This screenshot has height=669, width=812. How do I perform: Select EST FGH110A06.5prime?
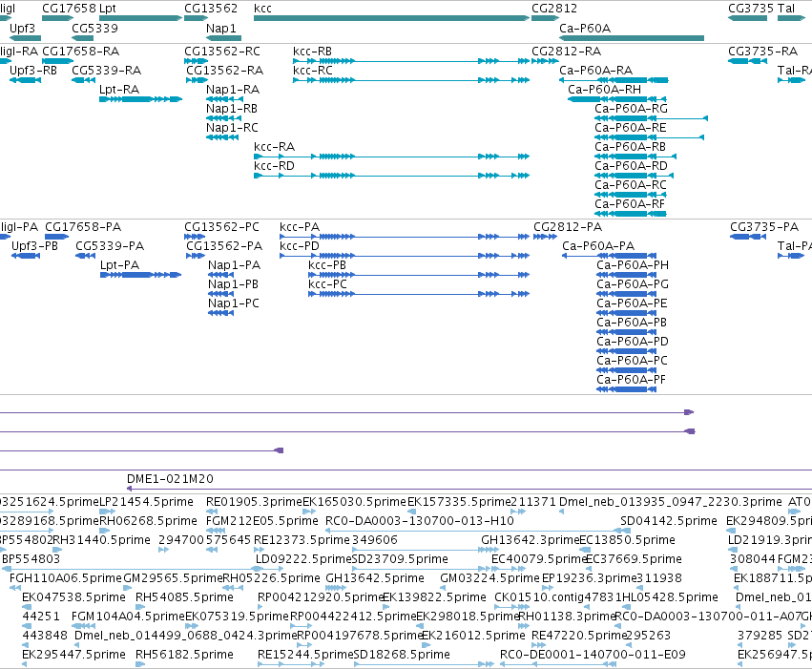tap(65, 578)
